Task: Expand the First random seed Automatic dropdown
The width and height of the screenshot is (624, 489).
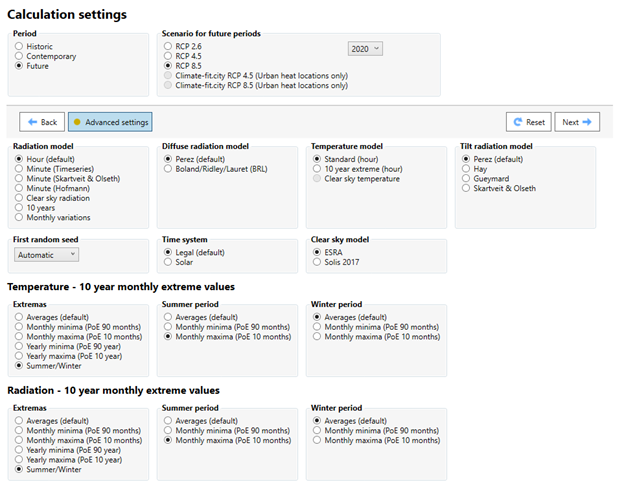Action: (47, 255)
